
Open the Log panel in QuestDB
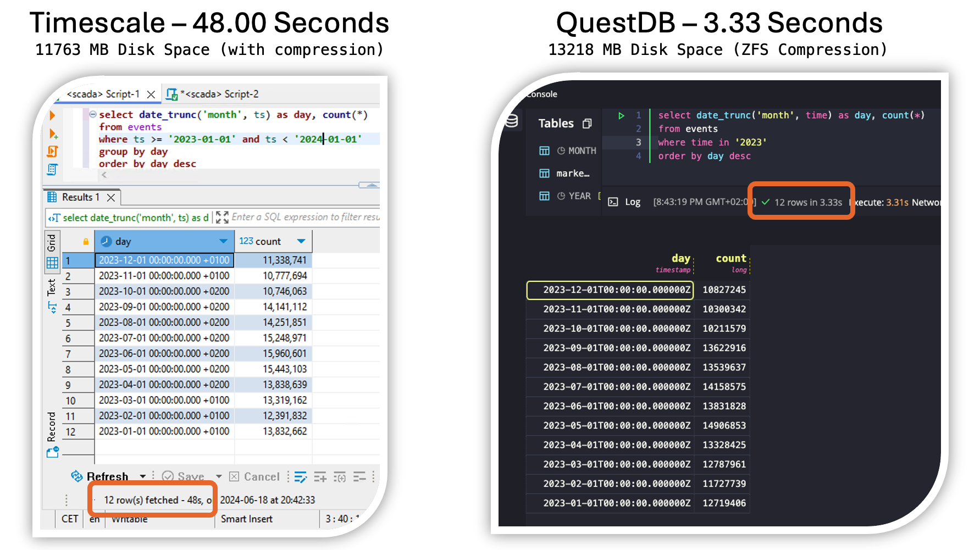click(625, 202)
